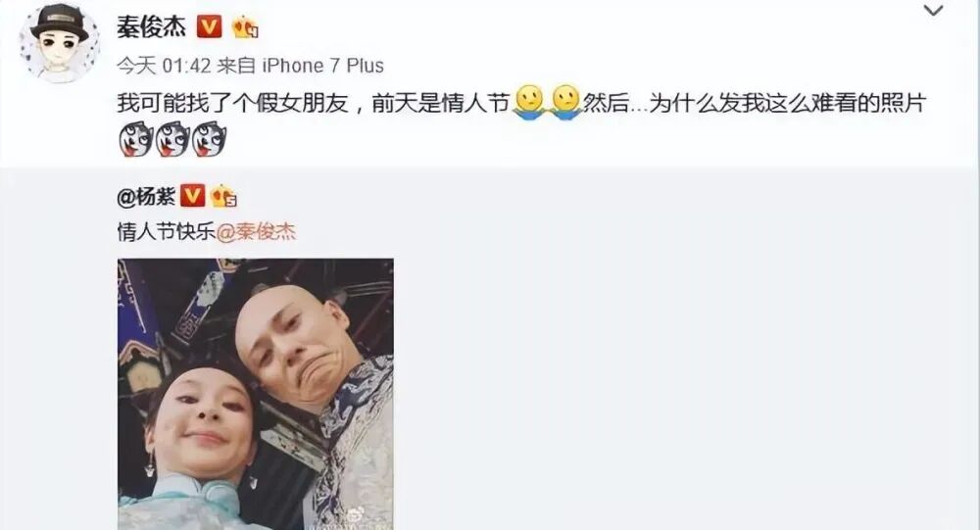Click the second shrugging emoji in post
The width and height of the screenshot is (980, 530).
pos(566,102)
